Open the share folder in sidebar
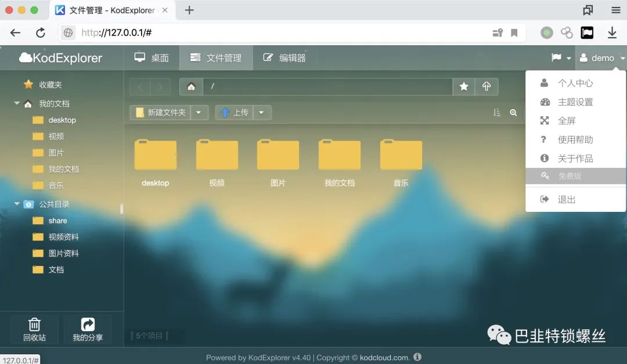This screenshot has height=364, width=627. tap(50, 221)
